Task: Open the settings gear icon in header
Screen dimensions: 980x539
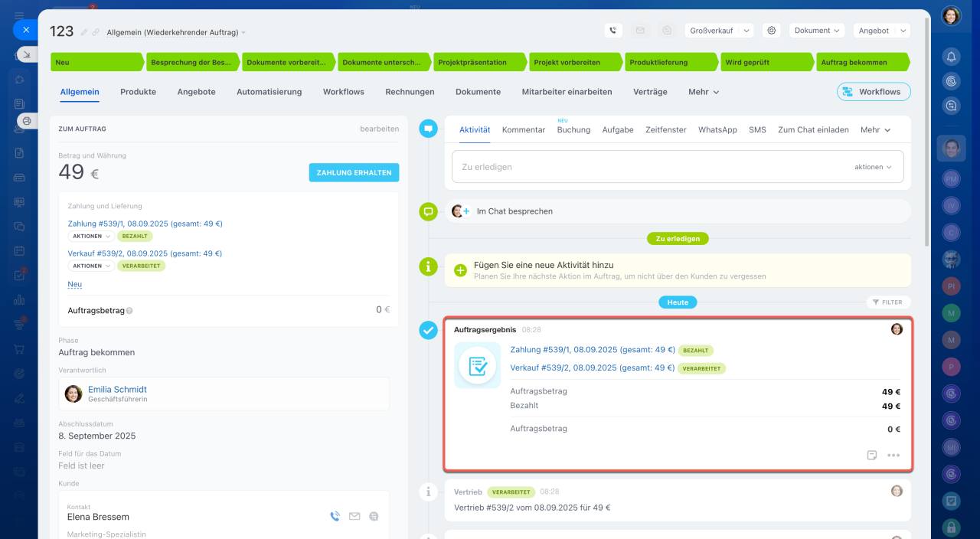Action: [772, 31]
